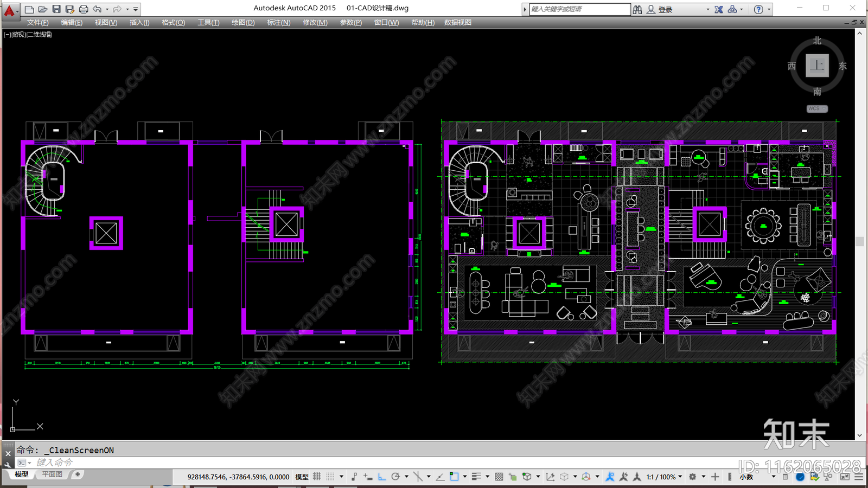Click the Gizmo icon in status bar

[586, 477]
